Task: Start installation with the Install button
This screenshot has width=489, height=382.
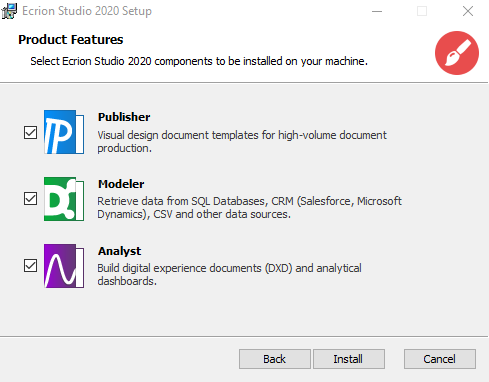Action: tap(349, 359)
